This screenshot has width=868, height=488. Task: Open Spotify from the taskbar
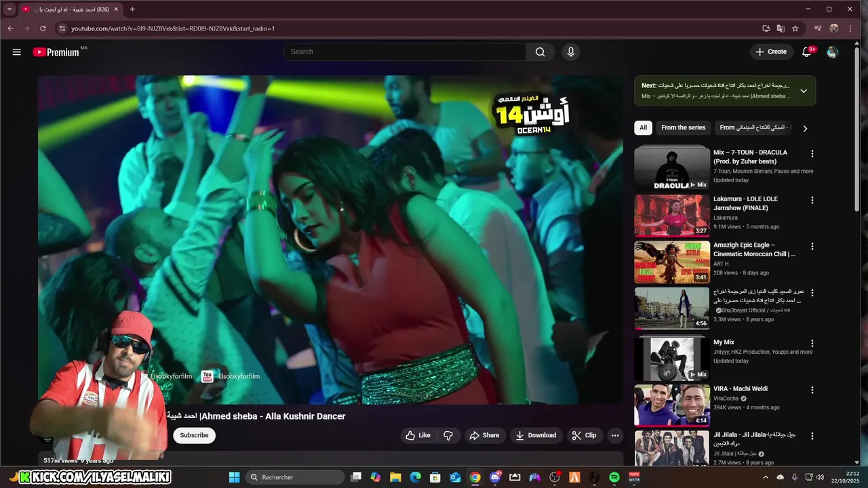[614, 477]
